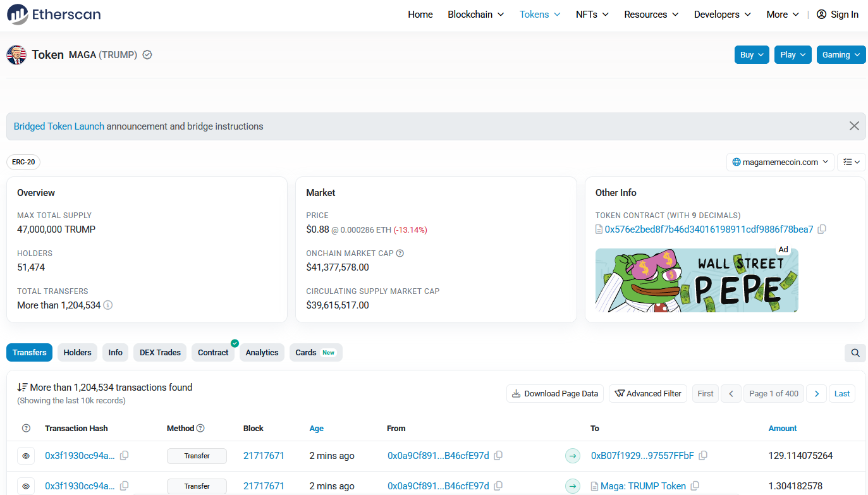868x495 pixels.
Task: Click the first row Transfer method badge
Action: tap(197, 455)
